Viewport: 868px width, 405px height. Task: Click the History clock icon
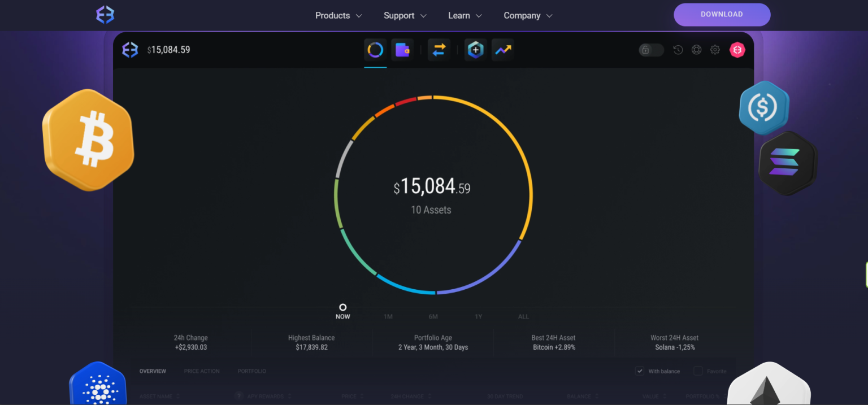click(x=678, y=50)
